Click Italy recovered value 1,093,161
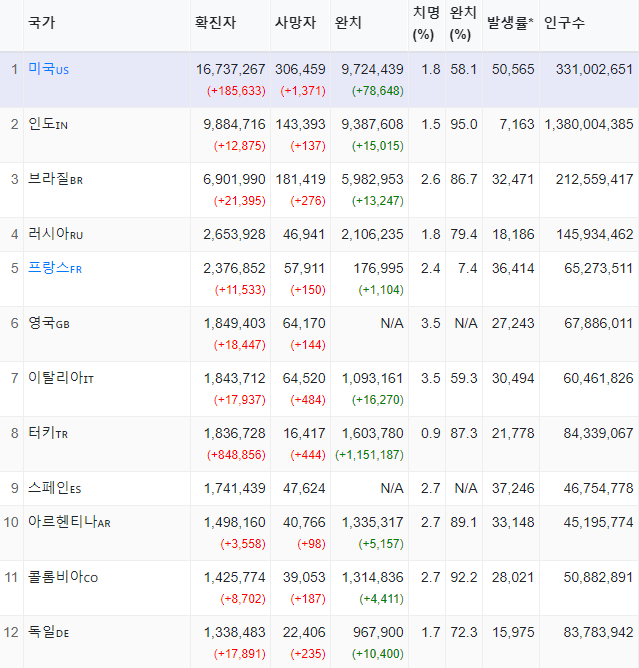 coord(372,378)
